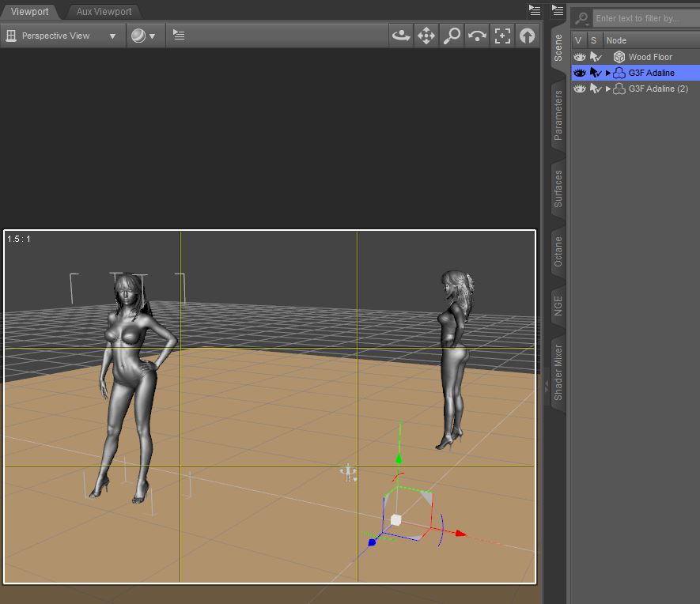The height and width of the screenshot is (604, 700).
Task: Click the Node column header
Action: point(616,40)
